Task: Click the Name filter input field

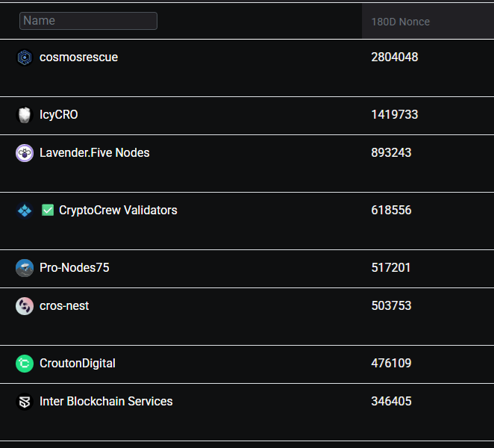Action: click(88, 21)
